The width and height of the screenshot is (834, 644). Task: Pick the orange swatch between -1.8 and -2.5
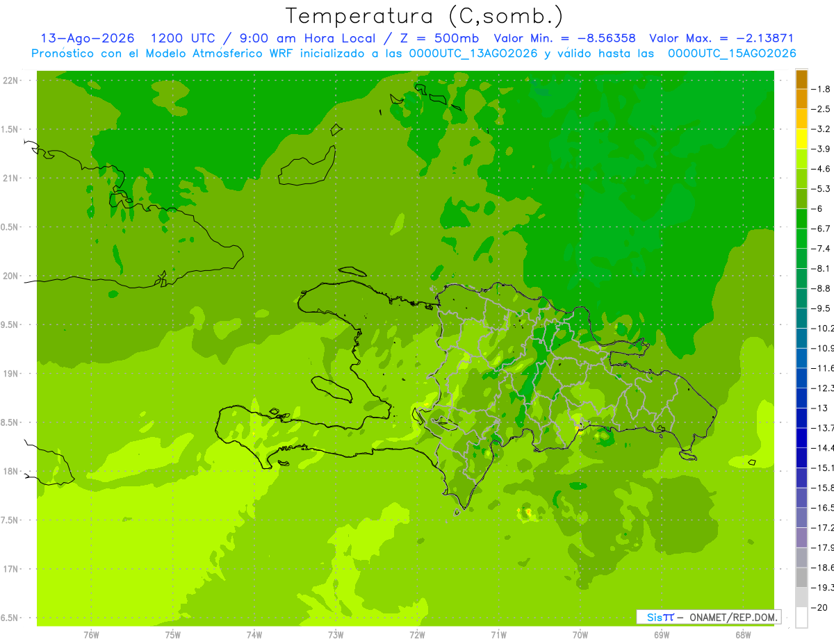[801, 99]
